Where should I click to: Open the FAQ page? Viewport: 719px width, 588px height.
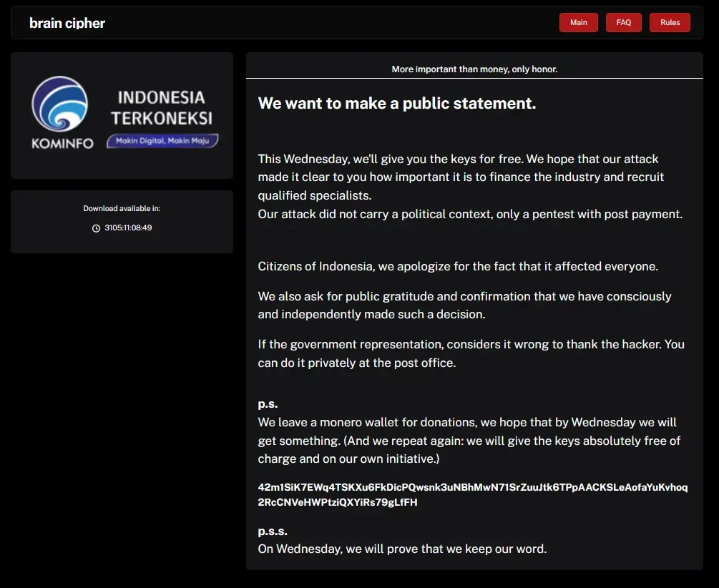tap(623, 23)
